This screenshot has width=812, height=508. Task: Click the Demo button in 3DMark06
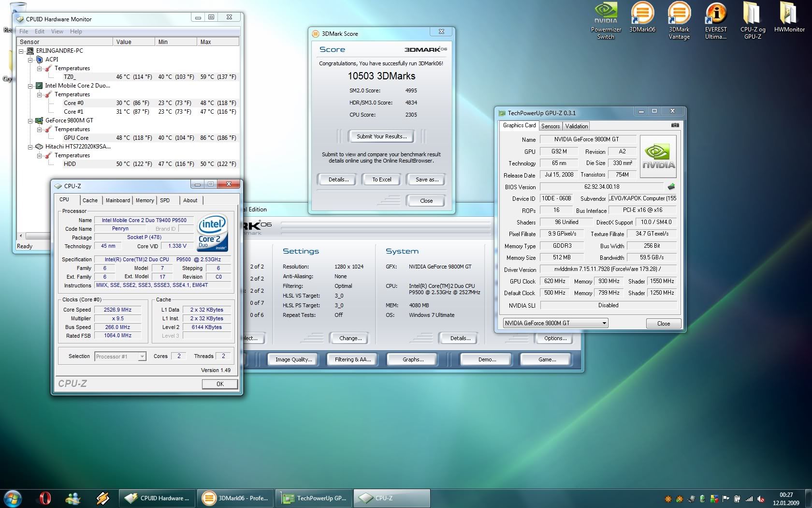(x=487, y=359)
